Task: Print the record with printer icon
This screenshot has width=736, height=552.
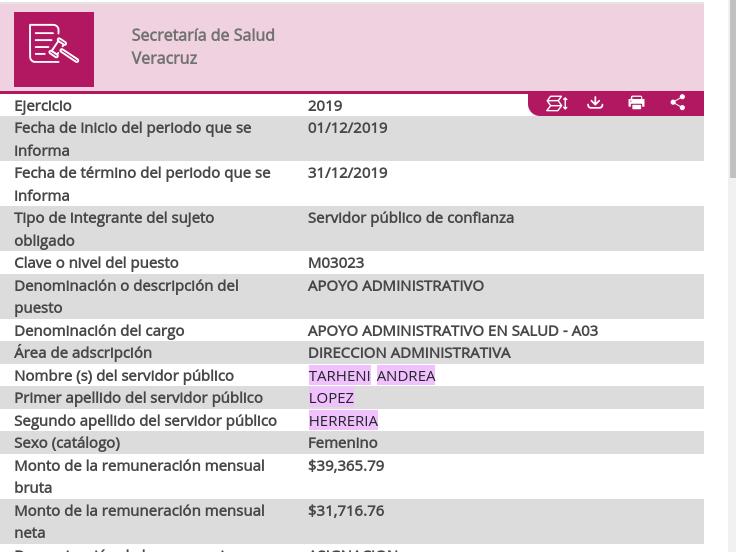Action: [636, 102]
